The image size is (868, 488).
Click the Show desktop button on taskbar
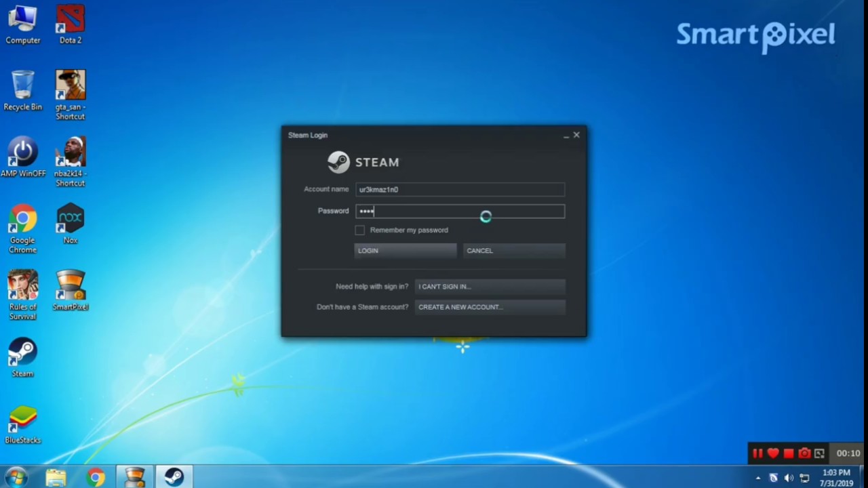[x=863, y=477]
